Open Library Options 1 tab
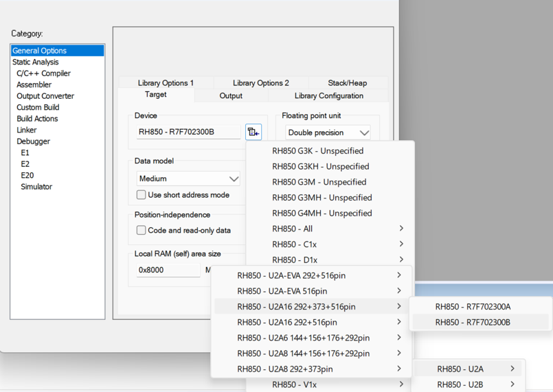 [166, 83]
